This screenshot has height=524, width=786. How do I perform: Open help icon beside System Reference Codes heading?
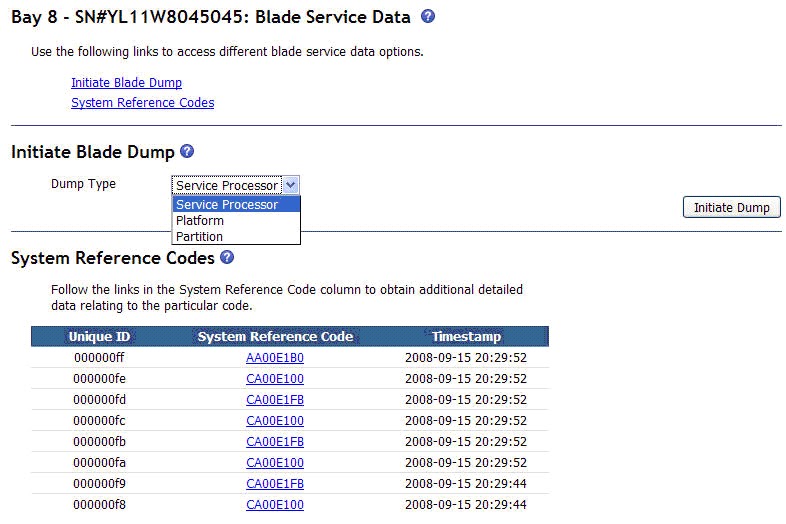227,257
